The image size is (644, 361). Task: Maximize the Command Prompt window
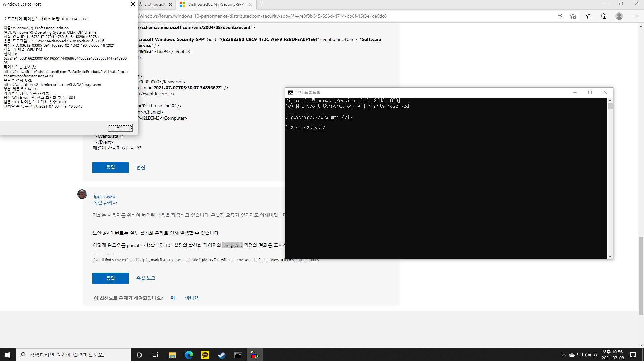point(590,92)
